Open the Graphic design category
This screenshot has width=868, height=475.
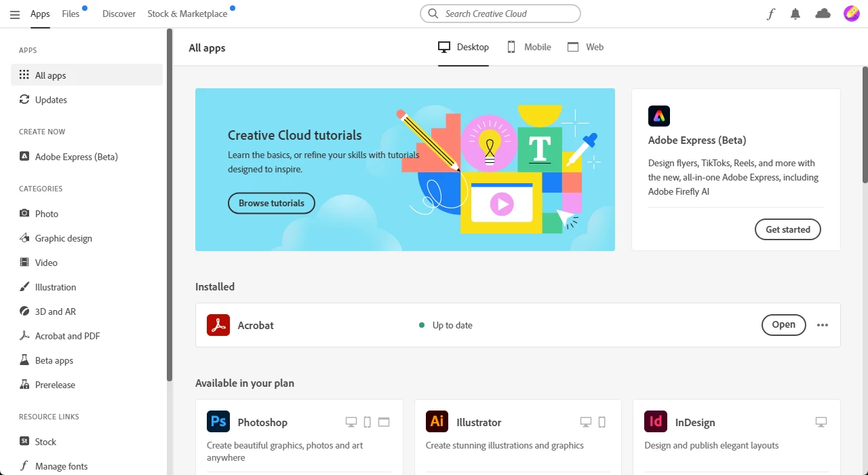pyautogui.click(x=87, y=238)
